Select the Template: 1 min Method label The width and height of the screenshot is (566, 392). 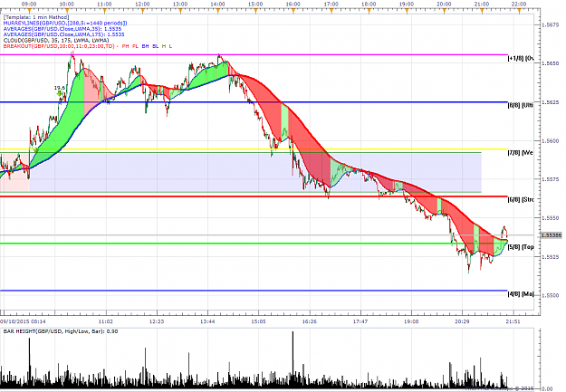click(x=36, y=17)
